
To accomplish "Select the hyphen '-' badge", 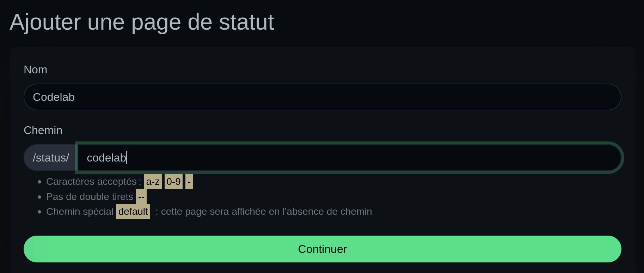I will coord(189,182).
